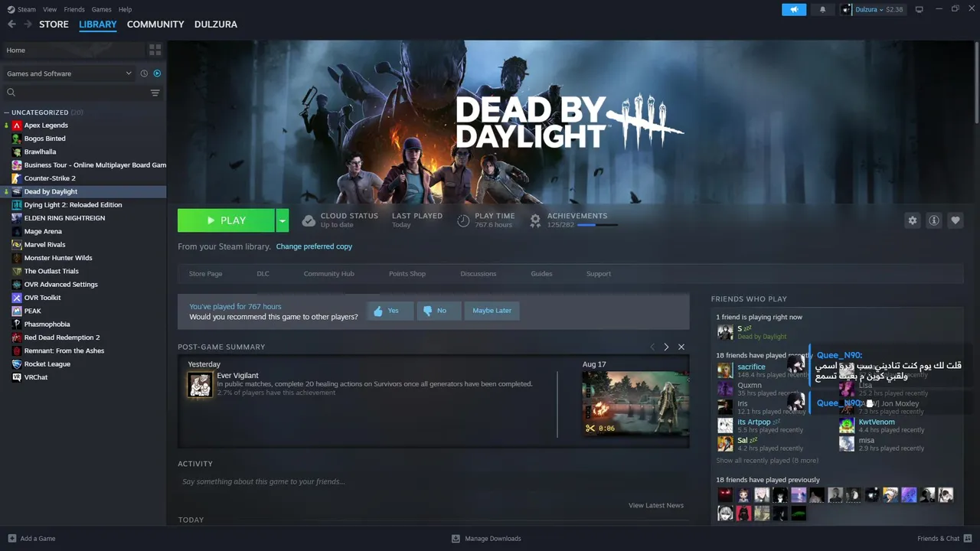
Task: Go to previous post-game summary
Action: coord(652,347)
